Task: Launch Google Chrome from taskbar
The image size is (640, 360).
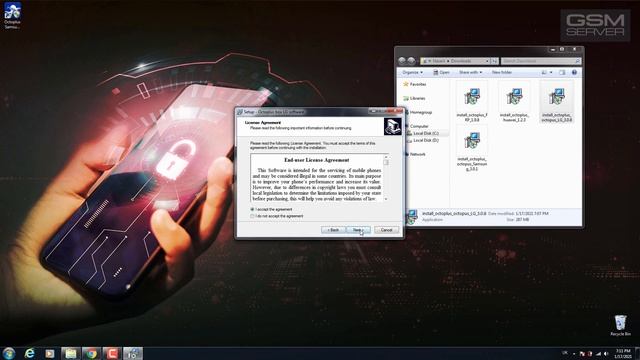Action: (91, 353)
